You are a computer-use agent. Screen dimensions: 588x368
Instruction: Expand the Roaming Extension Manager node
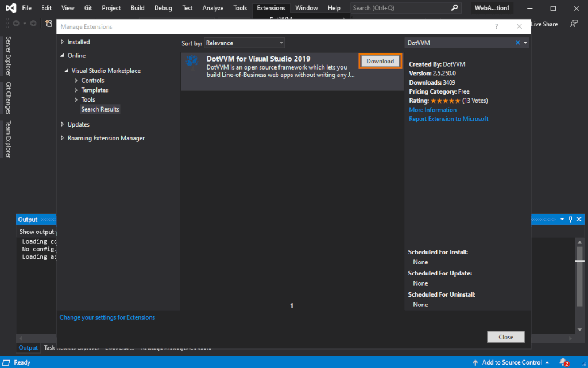[x=63, y=138]
